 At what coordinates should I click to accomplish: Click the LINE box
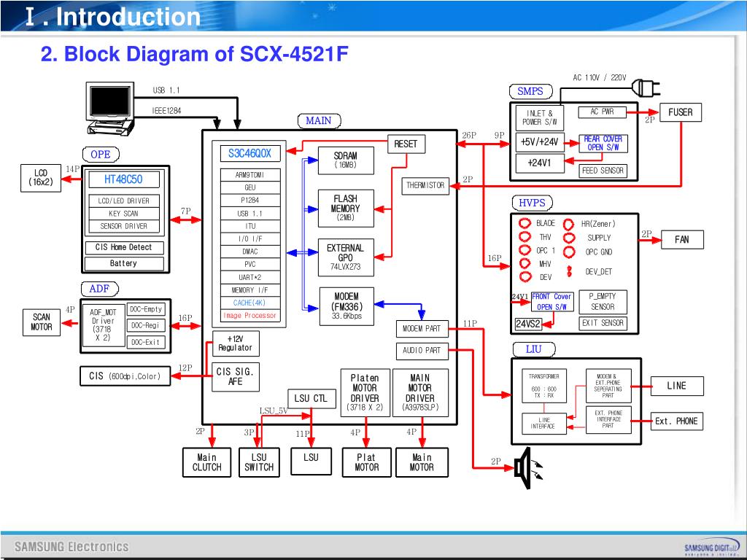[677, 386]
